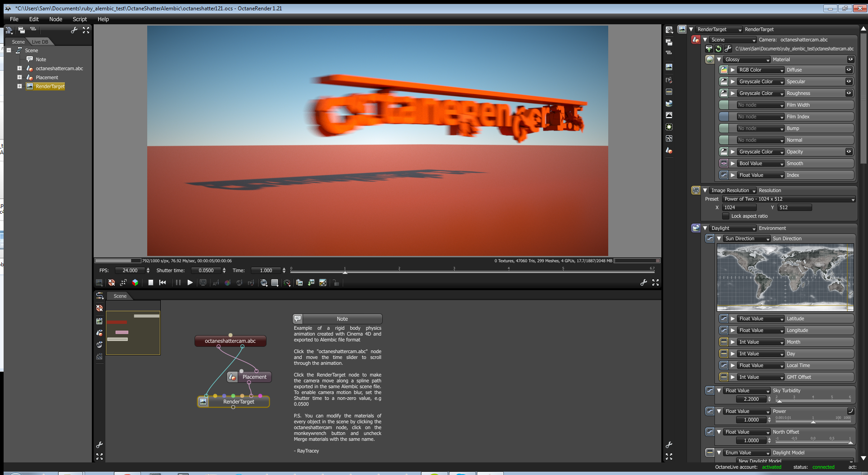Screen dimensions: 868x475
Task: Click the copy to clipboard icon in render toolbar
Action: (299, 282)
